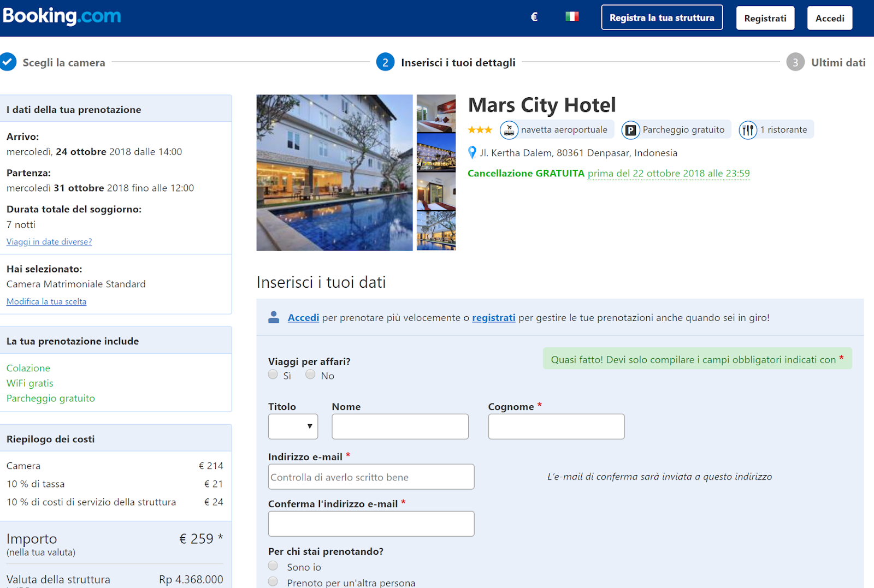This screenshot has height=588, width=874.
Task: Click the free parking P icon
Action: [x=630, y=130]
